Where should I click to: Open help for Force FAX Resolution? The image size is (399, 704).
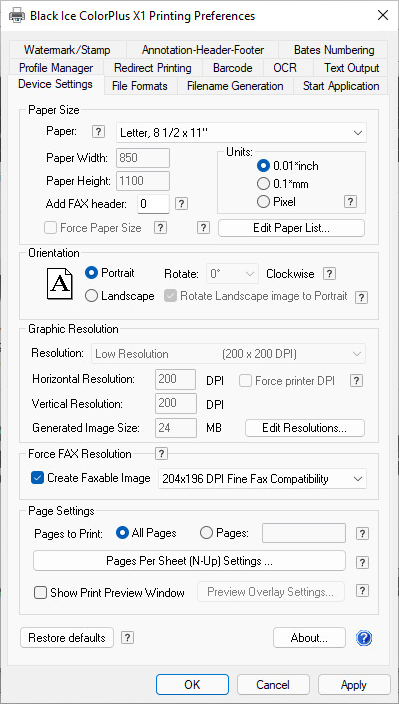(x=161, y=454)
